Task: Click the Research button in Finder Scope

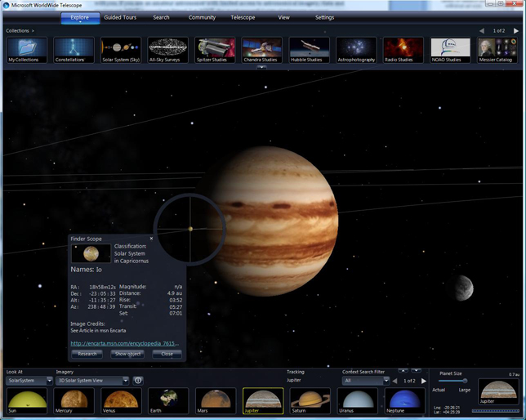Action: click(x=87, y=354)
